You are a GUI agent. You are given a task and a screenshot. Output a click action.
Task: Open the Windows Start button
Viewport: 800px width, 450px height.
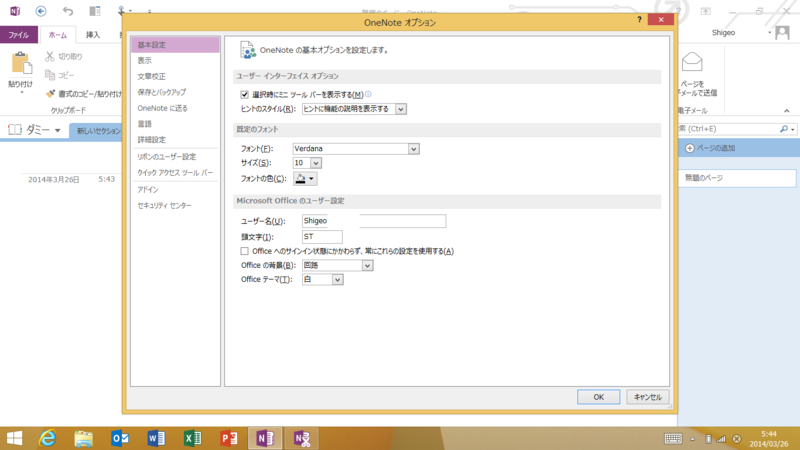pyautogui.click(x=14, y=438)
